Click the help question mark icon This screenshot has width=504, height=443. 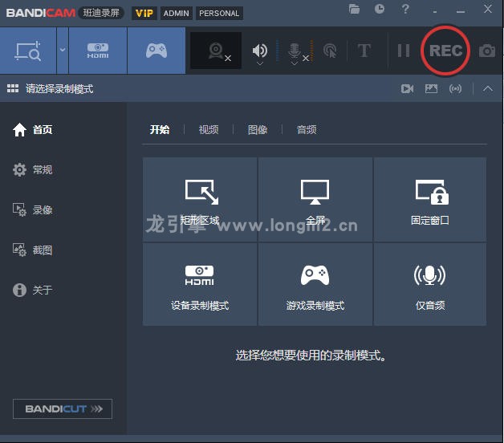(x=405, y=9)
